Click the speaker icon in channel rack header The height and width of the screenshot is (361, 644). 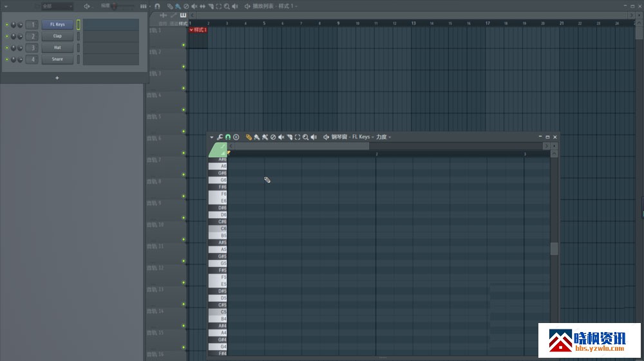pyautogui.click(x=87, y=6)
